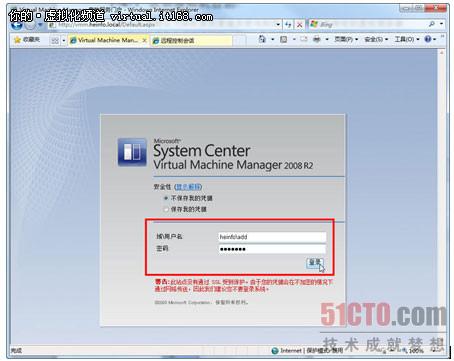Click the password input field
This screenshot has width=454, height=361.
272,249
